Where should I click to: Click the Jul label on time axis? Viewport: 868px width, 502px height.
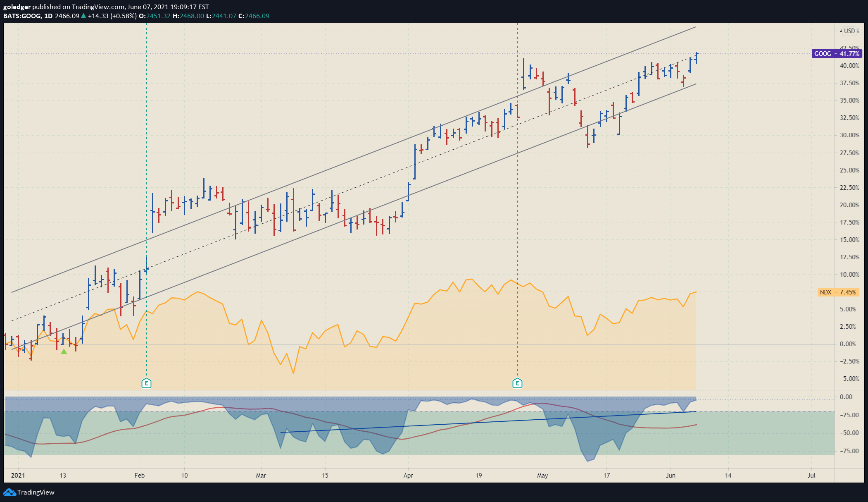[x=811, y=476]
